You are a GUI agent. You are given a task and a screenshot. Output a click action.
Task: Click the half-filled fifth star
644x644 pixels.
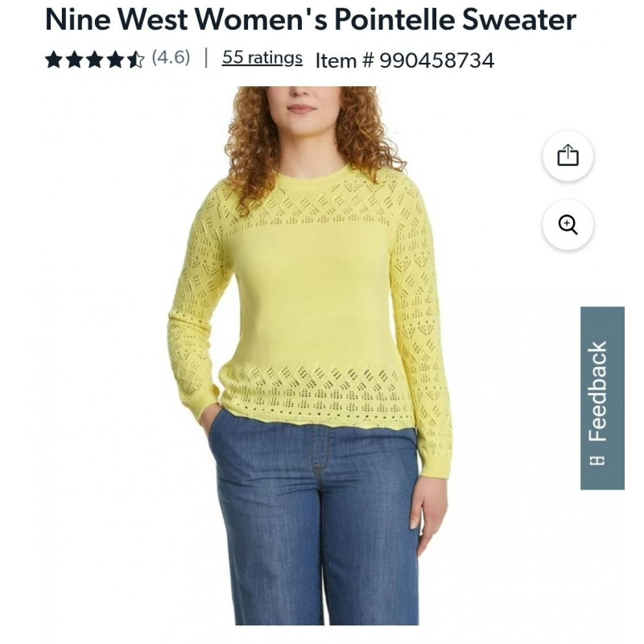point(136,60)
